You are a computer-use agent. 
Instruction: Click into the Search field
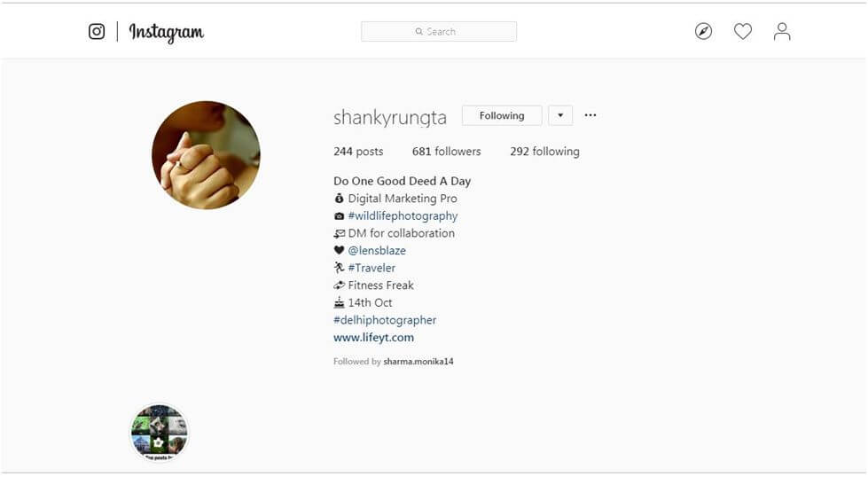pyautogui.click(x=439, y=32)
